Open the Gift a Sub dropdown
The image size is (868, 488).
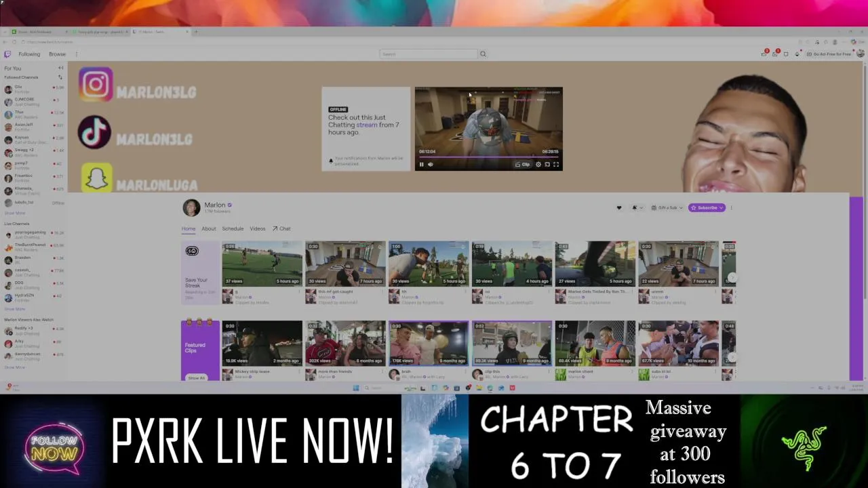click(667, 207)
